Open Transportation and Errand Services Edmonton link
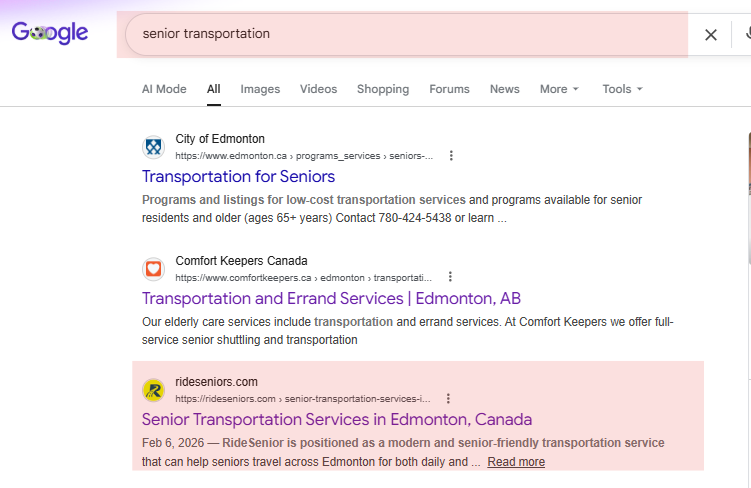Screen dimensions: 751x488 pyautogui.click(x=331, y=298)
